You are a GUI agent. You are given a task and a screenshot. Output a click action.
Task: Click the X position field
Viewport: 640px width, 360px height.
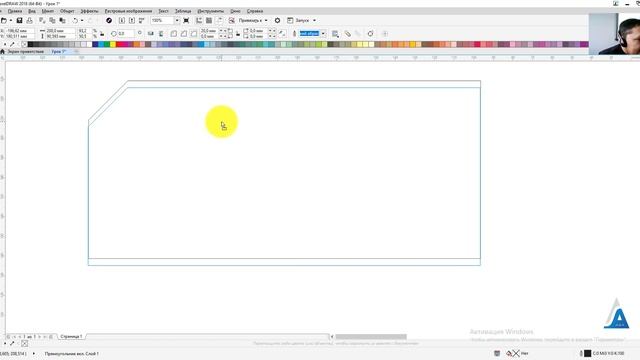tap(19, 31)
